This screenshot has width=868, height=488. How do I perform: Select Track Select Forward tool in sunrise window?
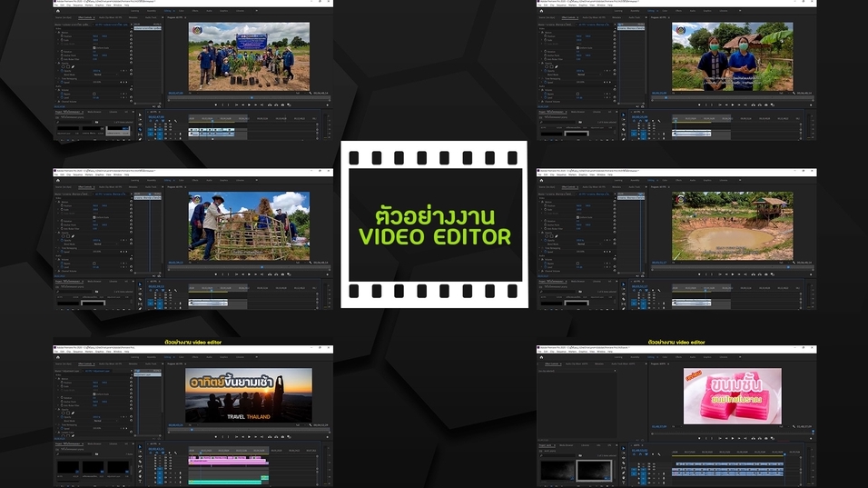140,452
